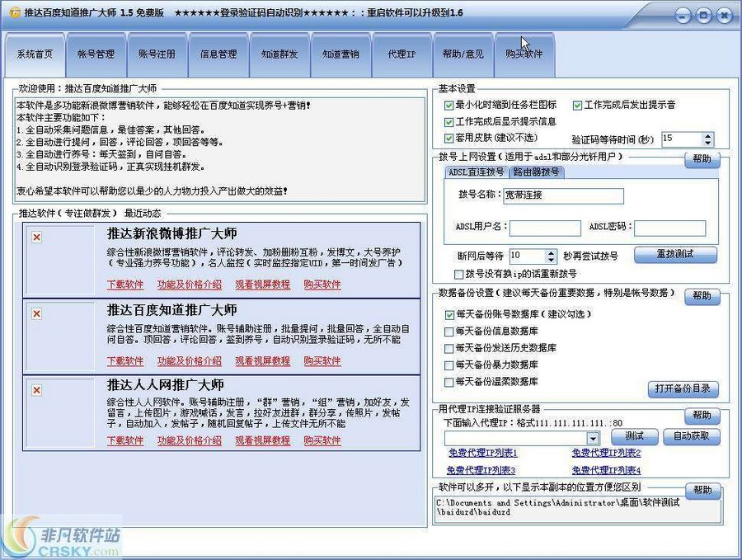Viewport: 742px width, 560px height.
Task: Click broken image icon beside 人人网推广大师
Action: [x=36, y=390]
